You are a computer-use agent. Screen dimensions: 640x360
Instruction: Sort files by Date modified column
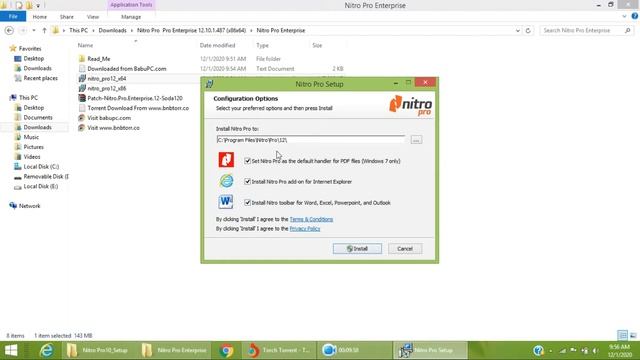click(x=217, y=45)
